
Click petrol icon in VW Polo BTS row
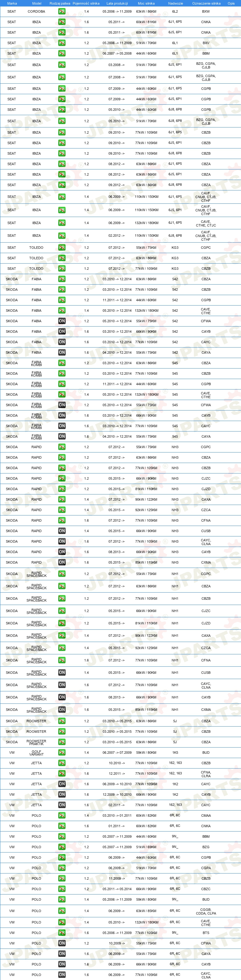point(62,933)
